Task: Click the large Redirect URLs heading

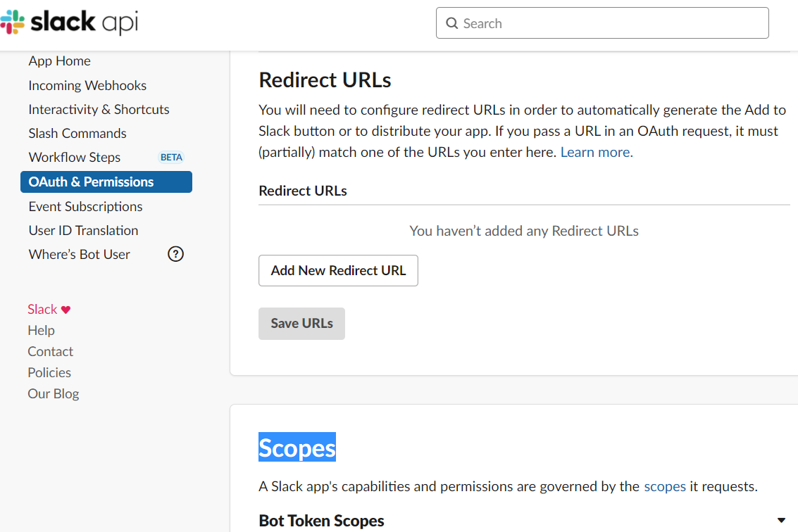Action: click(x=325, y=80)
